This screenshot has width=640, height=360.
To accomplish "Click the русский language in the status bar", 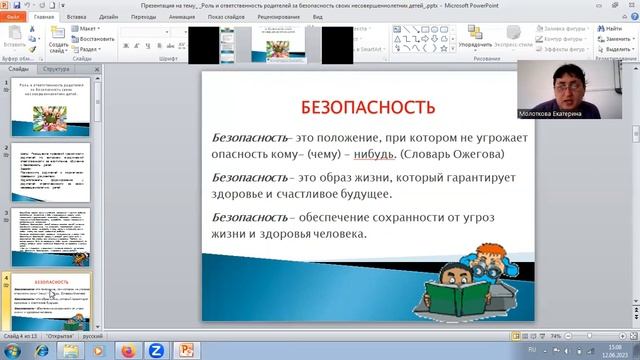I will tap(93, 336).
